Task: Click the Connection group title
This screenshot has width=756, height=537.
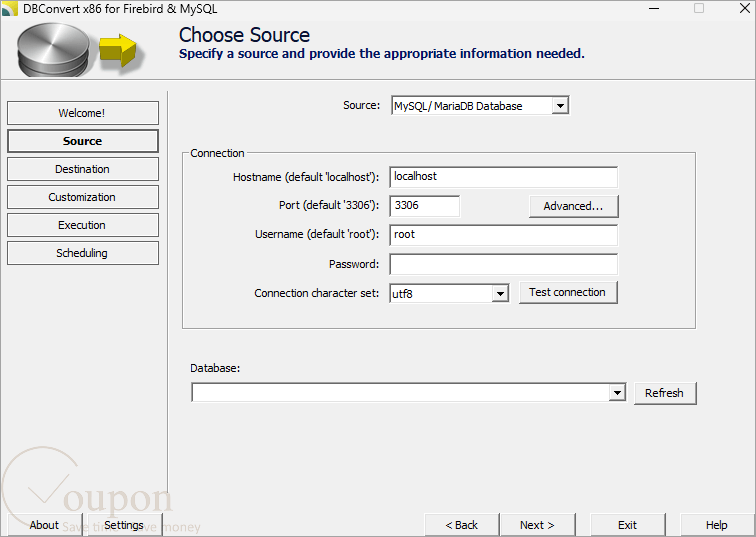Action: (217, 153)
